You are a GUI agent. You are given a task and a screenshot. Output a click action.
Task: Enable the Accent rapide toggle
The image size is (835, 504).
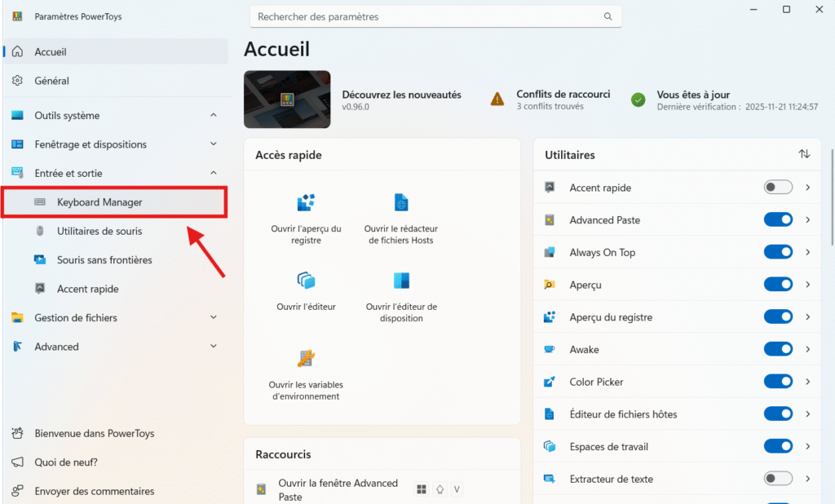(778, 188)
